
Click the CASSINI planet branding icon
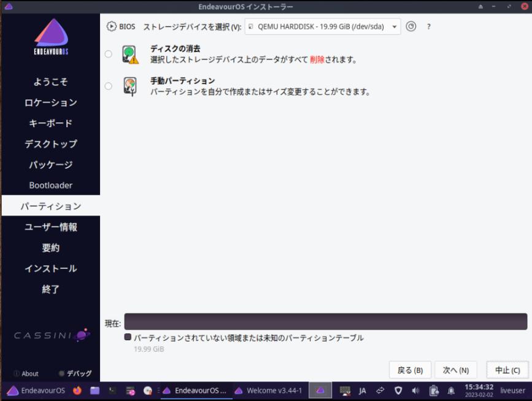pyautogui.click(x=82, y=335)
